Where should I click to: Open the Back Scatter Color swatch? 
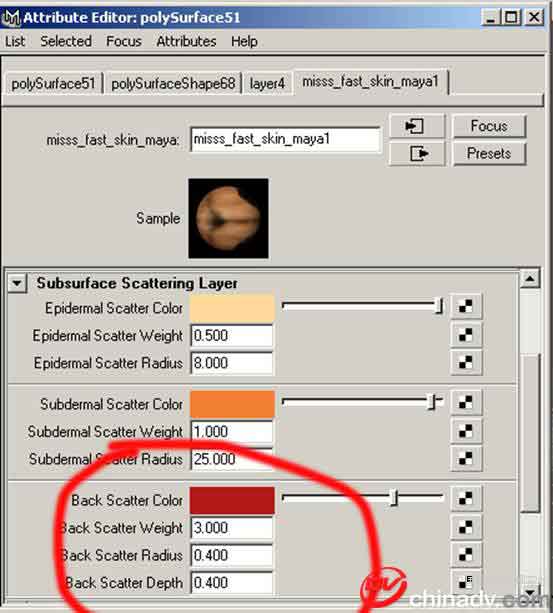[232, 500]
